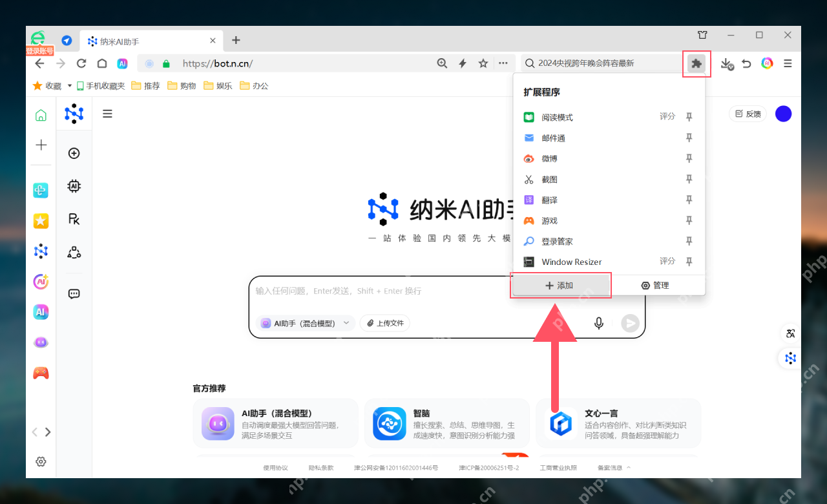
Task: Click the 管理 extensions button
Action: [654, 285]
